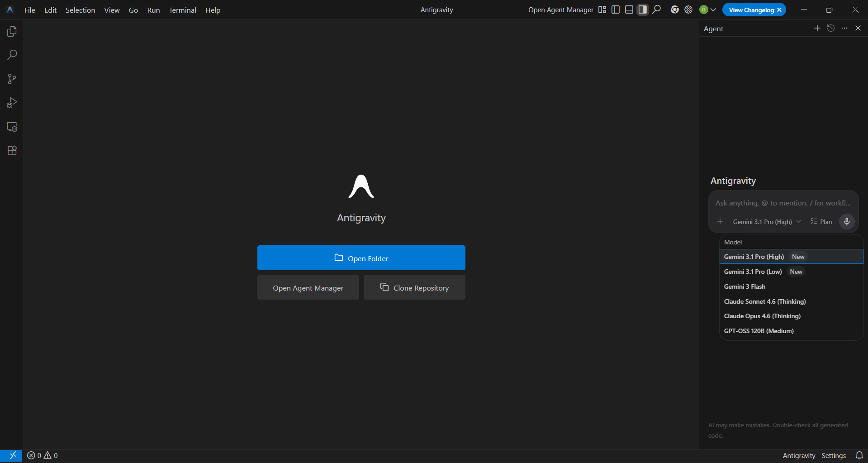Open past conversations history in Agent panel
The image size is (868, 463).
click(831, 28)
